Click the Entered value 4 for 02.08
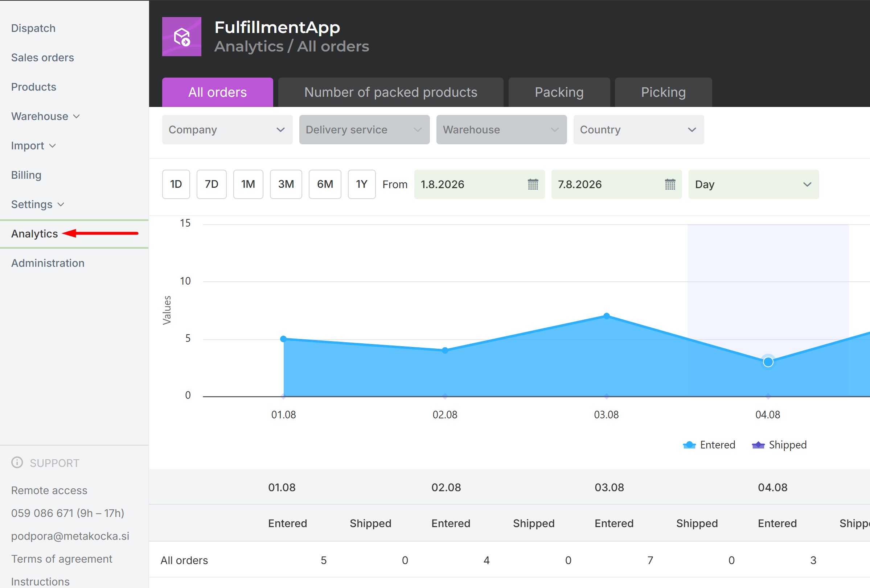This screenshot has width=870, height=588. (487, 560)
